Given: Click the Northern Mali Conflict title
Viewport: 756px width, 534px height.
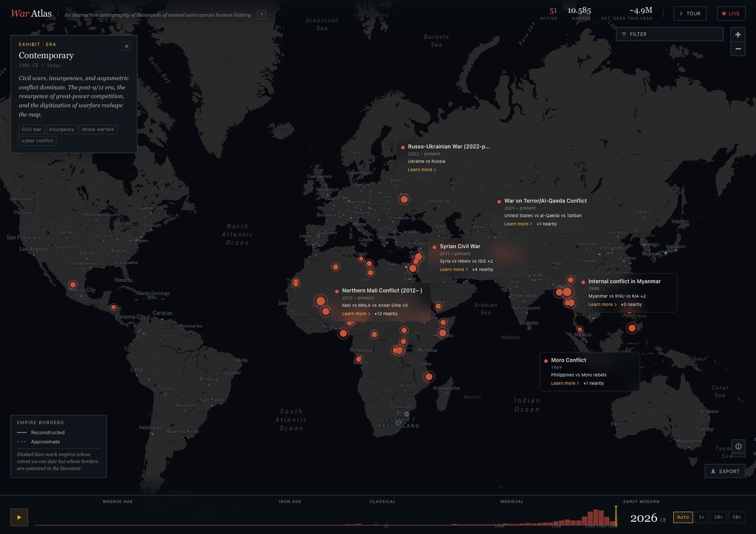Looking at the screenshot, I should click(382, 290).
